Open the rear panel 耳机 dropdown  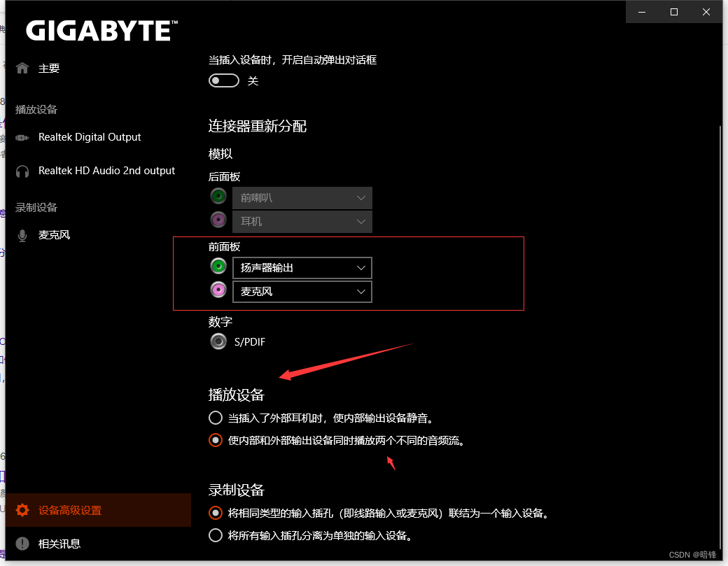pos(302,222)
